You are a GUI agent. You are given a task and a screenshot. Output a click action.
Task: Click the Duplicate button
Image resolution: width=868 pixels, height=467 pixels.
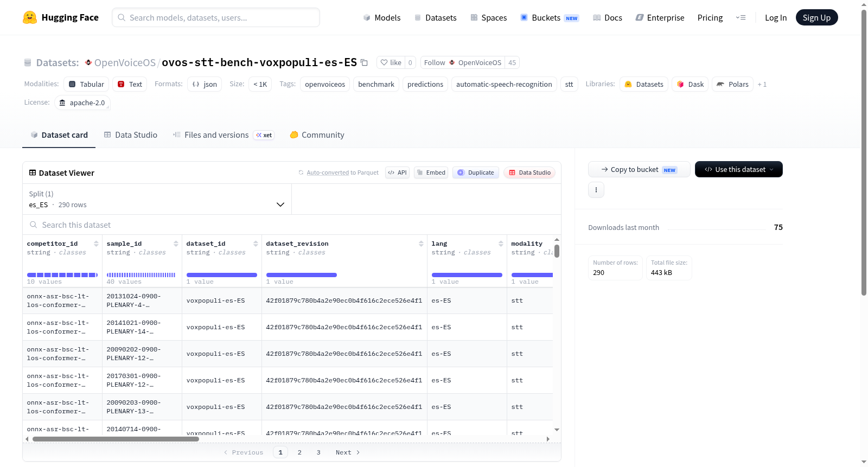pyautogui.click(x=476, y=172)
